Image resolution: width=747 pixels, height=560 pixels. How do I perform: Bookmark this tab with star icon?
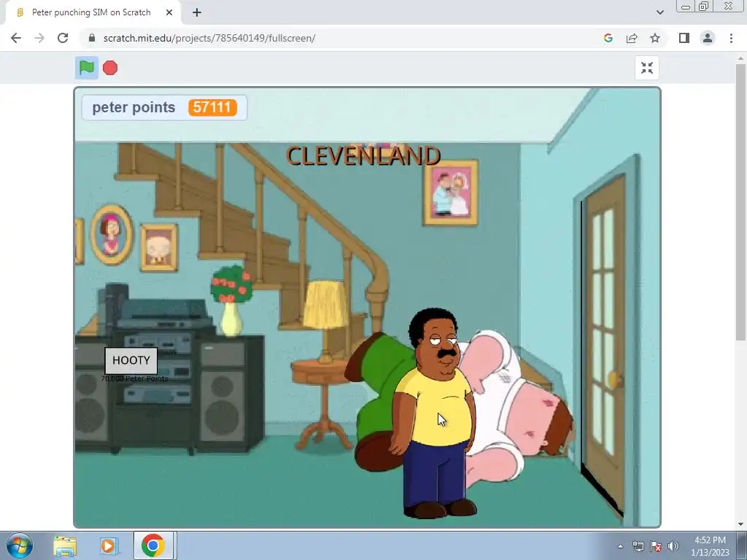point(655,38)
